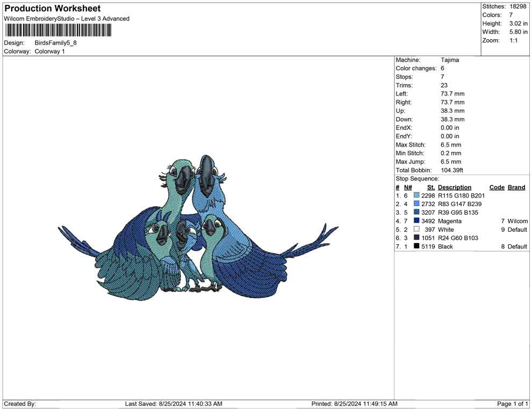Select the R83 G147 B239 color swatch

click(x=416, y=204)
